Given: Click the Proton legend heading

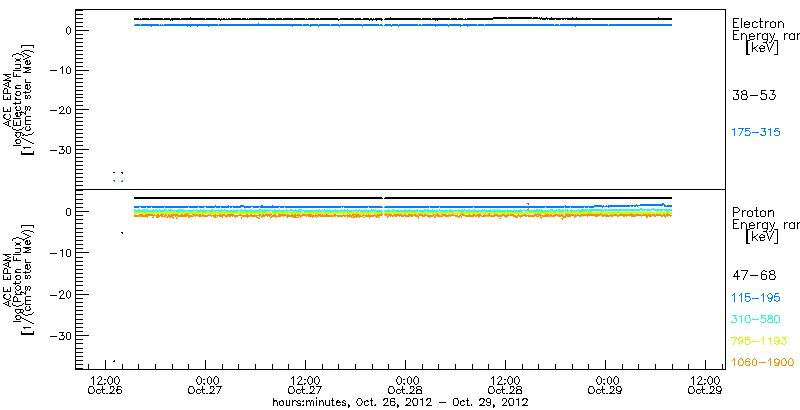Looking at the screenshot, I should pos(753,213).
